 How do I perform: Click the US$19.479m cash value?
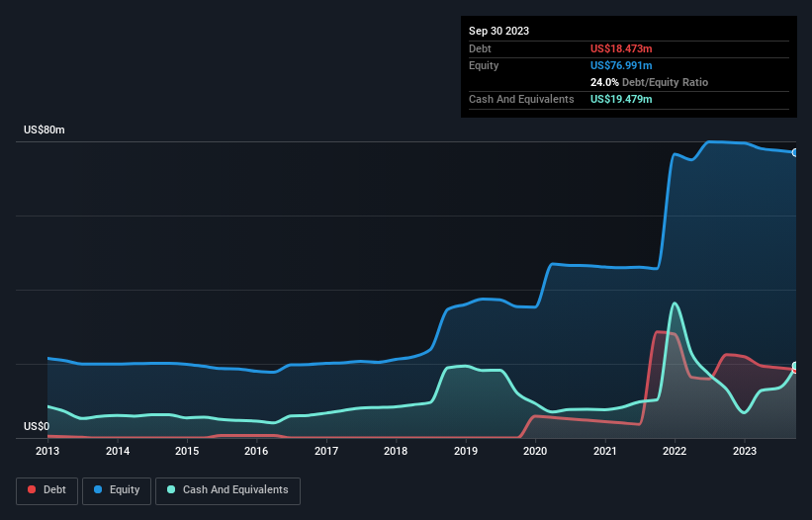click(x=621, y=99)
